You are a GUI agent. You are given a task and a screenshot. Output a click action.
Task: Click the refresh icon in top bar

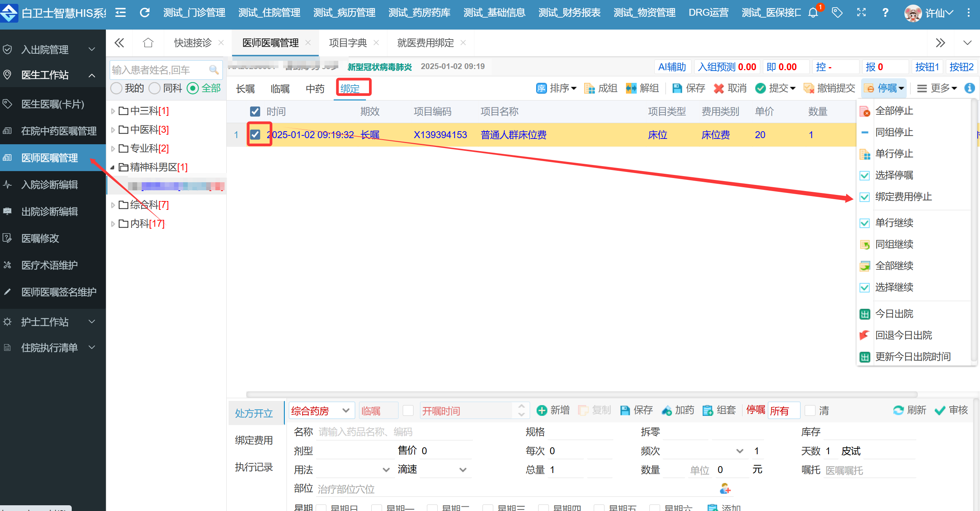pyautogui.click(x=145, y=13)
